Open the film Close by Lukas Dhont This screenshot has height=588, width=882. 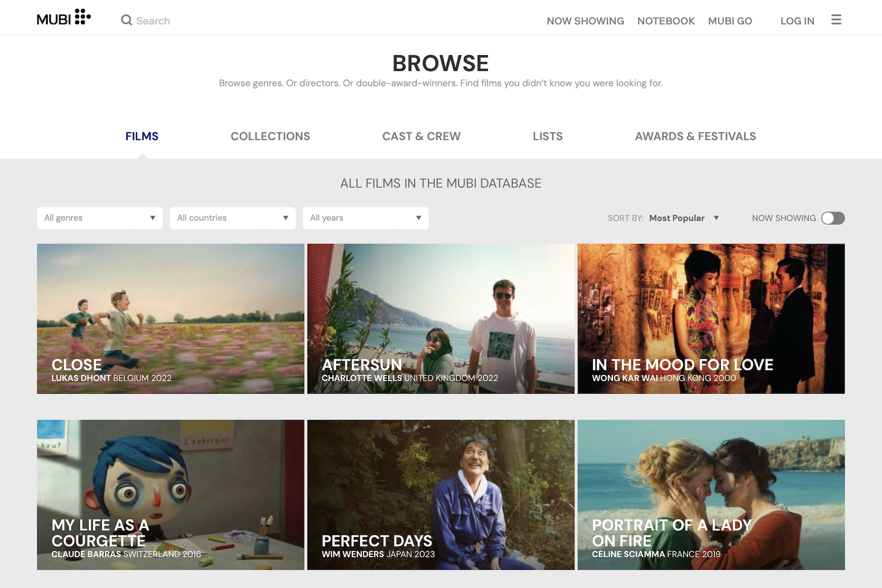(x=170, y=318)
